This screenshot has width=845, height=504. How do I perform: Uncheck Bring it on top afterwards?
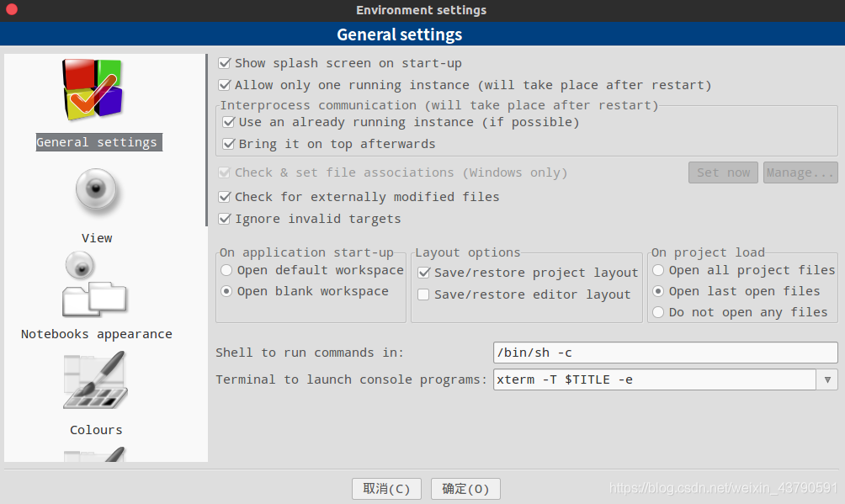tap(228, 144)
